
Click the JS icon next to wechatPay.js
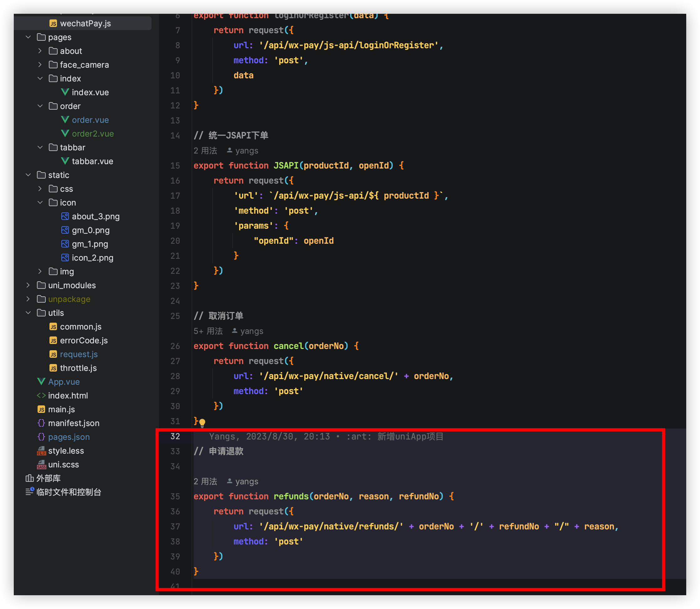click(53, 23)
